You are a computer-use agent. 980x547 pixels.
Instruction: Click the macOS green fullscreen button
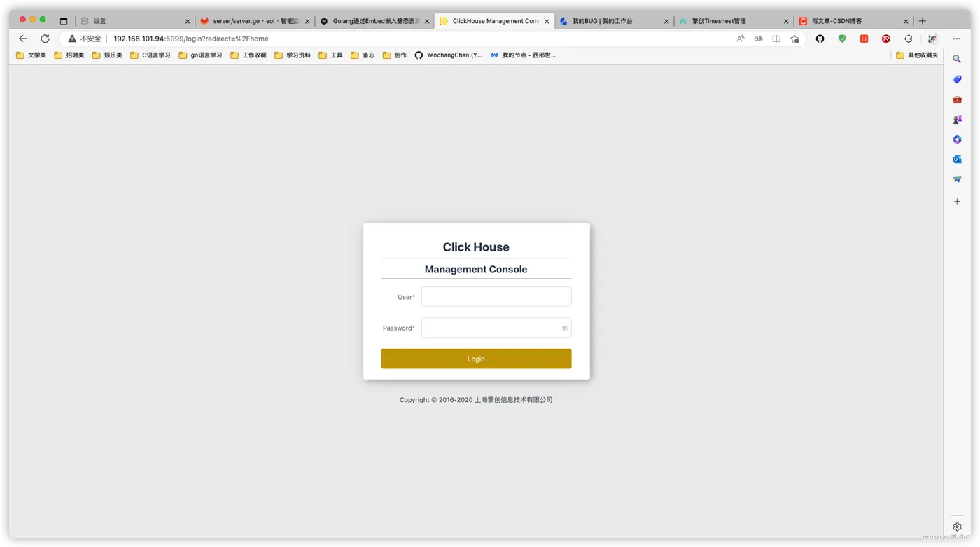click(43, 19)
